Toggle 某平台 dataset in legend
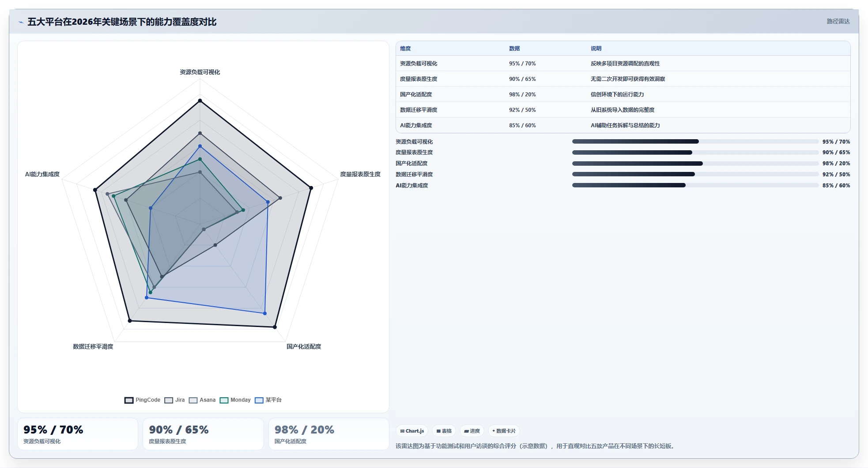 [268, 400]
